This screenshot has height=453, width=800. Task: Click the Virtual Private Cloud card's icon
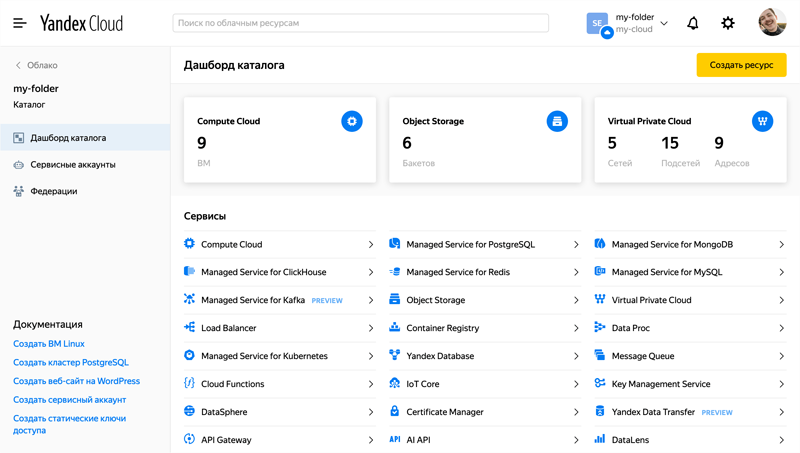pyautogui.click(x=762, y=121)
